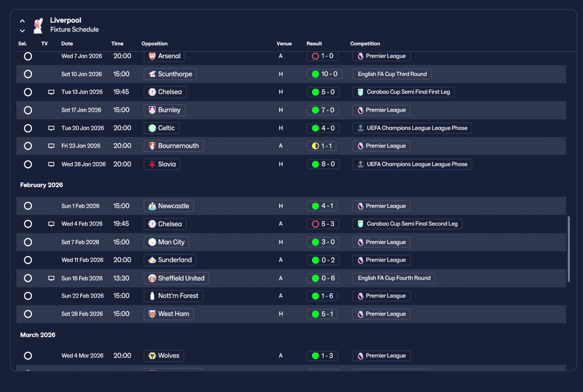Sort by the Result column header
The width and height of the screenshot is (583, 392).
314,44
